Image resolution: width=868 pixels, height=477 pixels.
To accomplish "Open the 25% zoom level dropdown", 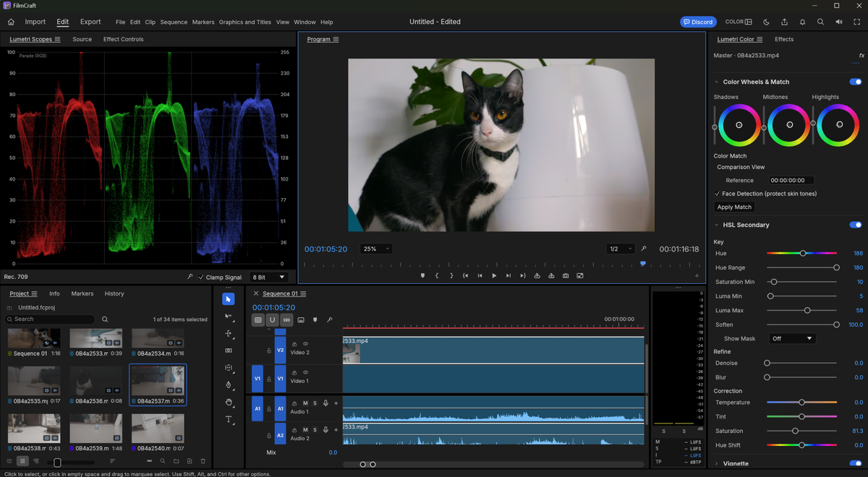I will (x=376, y=249).
